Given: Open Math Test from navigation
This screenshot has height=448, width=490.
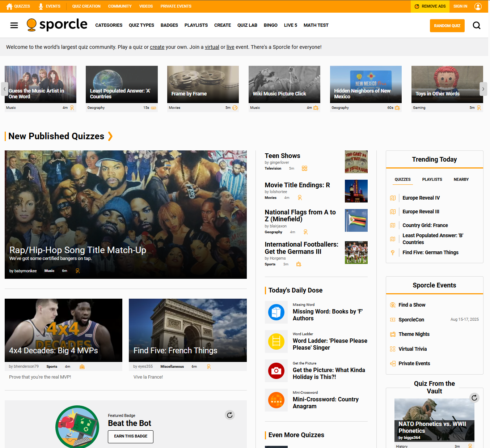Looking at the screenshot, I should [316, 25].
